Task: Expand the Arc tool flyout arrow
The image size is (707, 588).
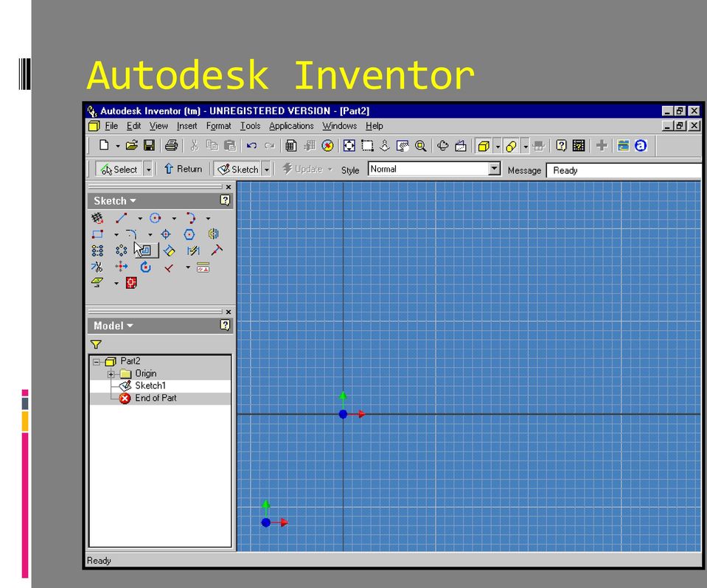Action: tap(208, 219)
